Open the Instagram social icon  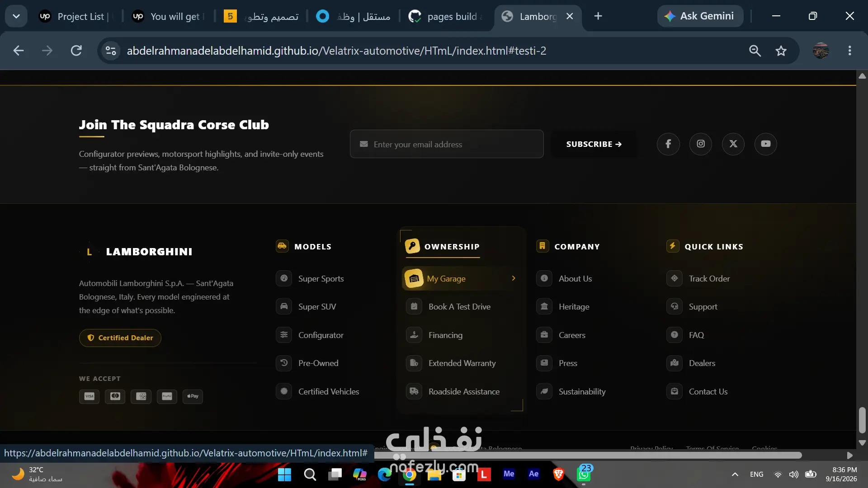click(701, 144)
